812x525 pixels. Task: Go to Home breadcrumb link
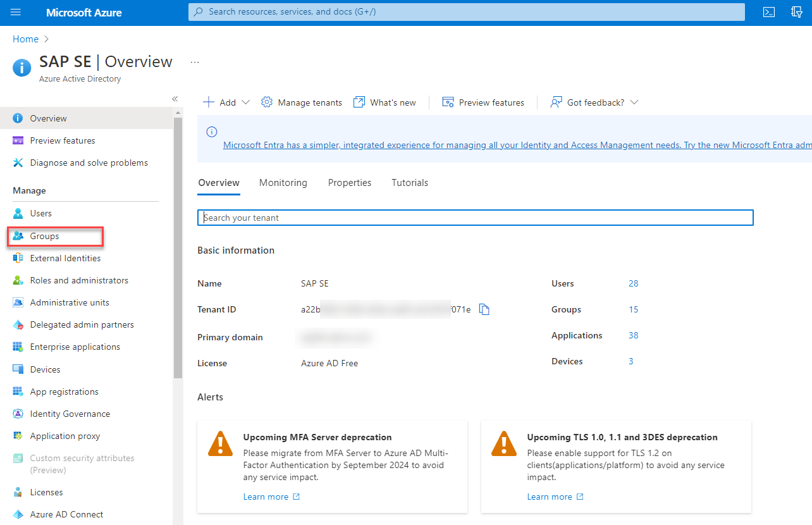point(25,39)
